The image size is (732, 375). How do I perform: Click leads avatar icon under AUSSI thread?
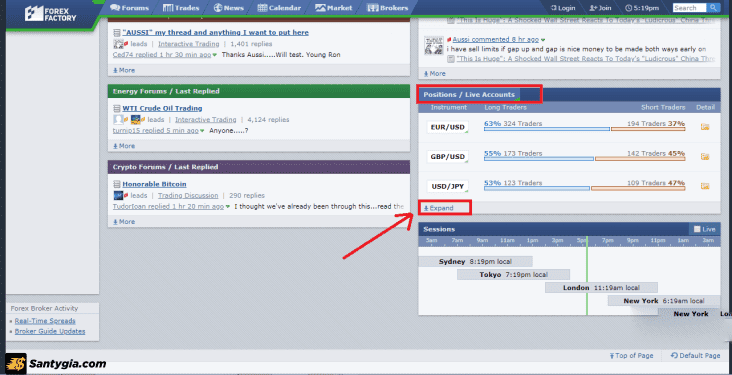pyautogui.click(x=118, y=44)
